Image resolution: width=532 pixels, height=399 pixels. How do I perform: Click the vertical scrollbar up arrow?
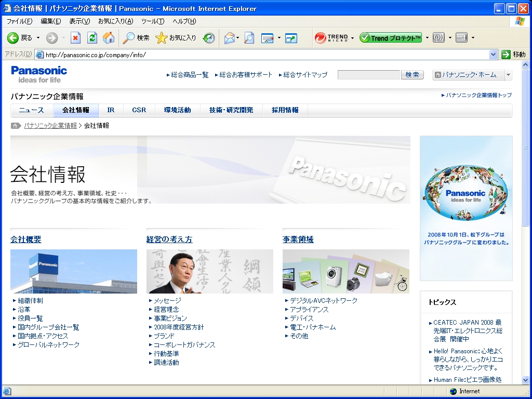525,64
